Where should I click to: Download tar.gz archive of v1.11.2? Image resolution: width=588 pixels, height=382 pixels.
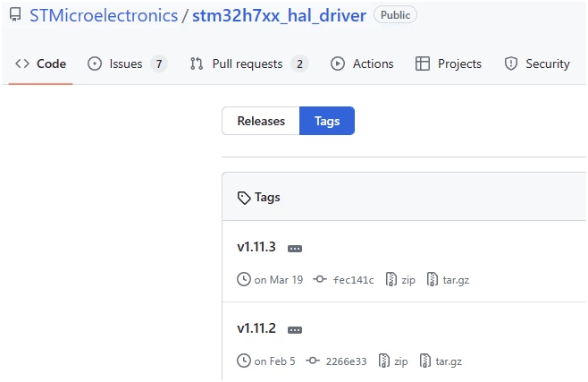tap(449, 361)
